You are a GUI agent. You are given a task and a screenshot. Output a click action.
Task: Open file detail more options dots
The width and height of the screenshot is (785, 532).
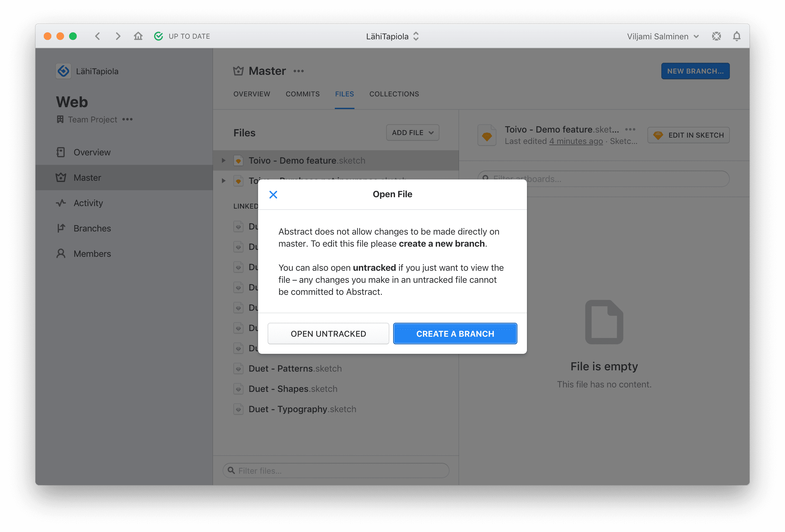click(630, 129)
